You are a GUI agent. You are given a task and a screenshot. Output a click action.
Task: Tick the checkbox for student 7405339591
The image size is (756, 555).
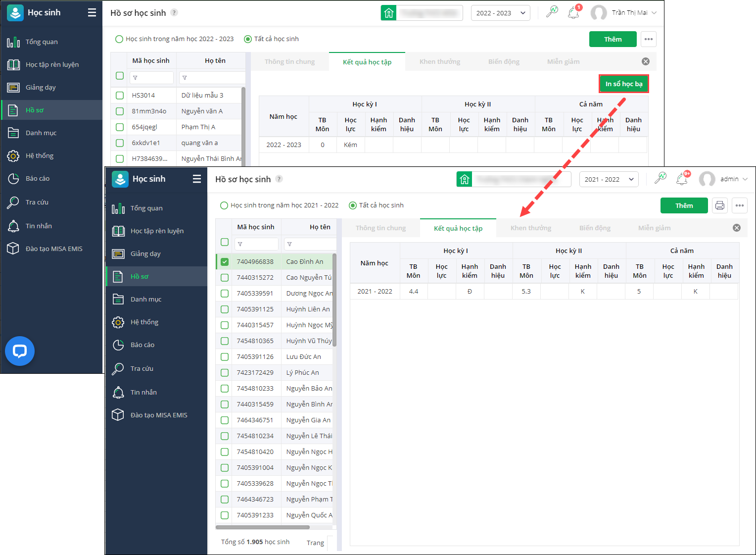pos(225,294)
